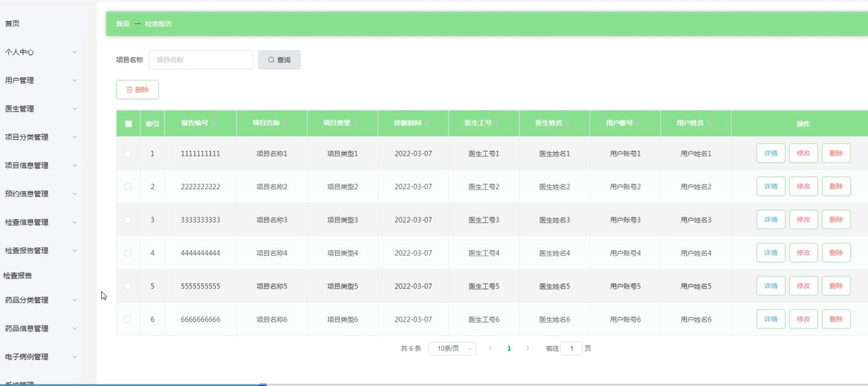Viewport: 868px width, 386px height.
Task: Click 首页 breadcrumb link
Action: point(123,24)
